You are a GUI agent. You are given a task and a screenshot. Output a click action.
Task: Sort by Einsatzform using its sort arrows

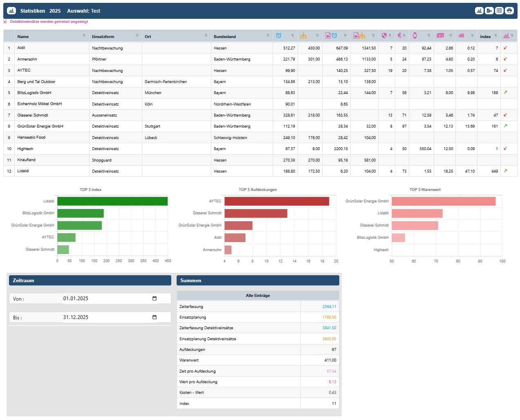coord(137,36)
